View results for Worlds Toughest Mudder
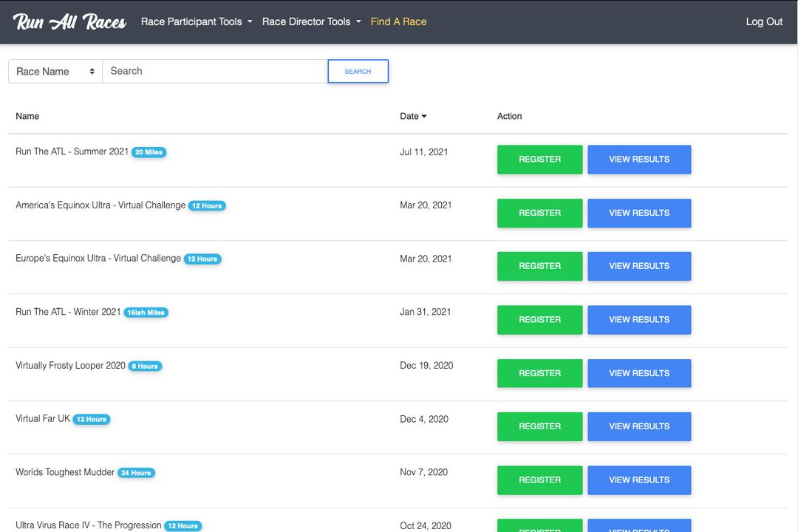This screenshot has height=532, width=798. [638, 480]
